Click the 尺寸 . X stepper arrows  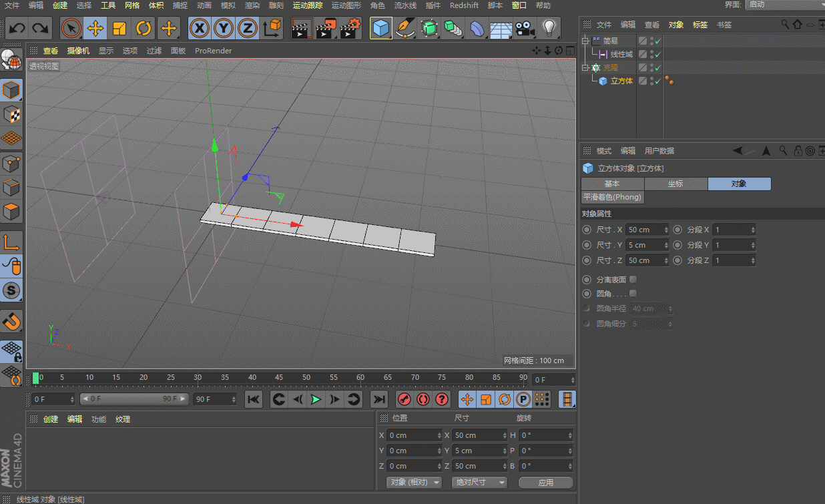coord(666,230)
